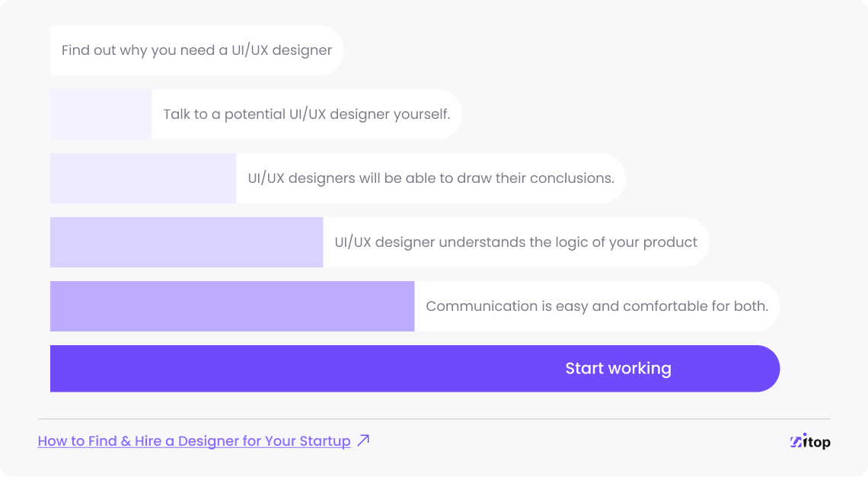Click the pale purple bar before conclusions text
The width and height of the screenshot is (868, 477).
pyautogui.click(x=143, y=178)
